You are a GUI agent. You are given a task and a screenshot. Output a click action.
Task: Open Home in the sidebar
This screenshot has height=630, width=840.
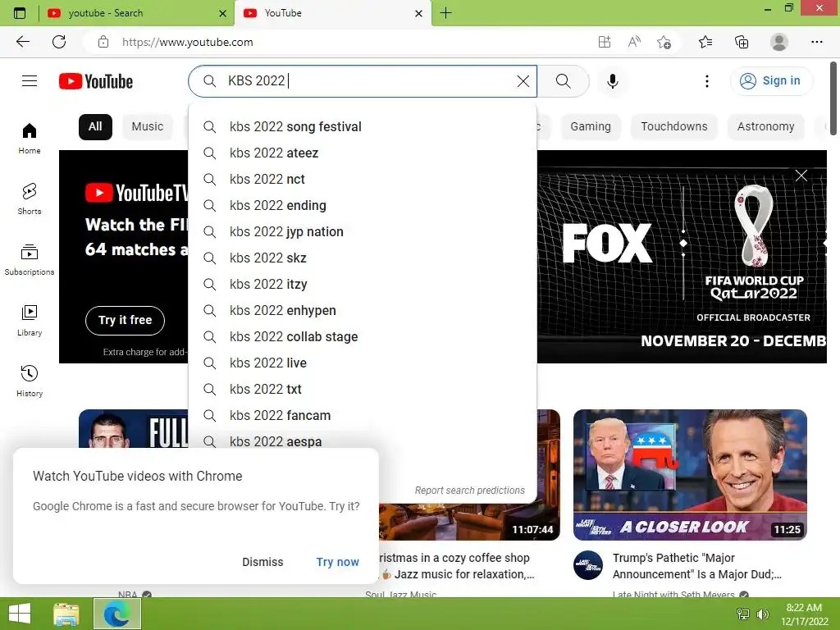pos(30,138)
